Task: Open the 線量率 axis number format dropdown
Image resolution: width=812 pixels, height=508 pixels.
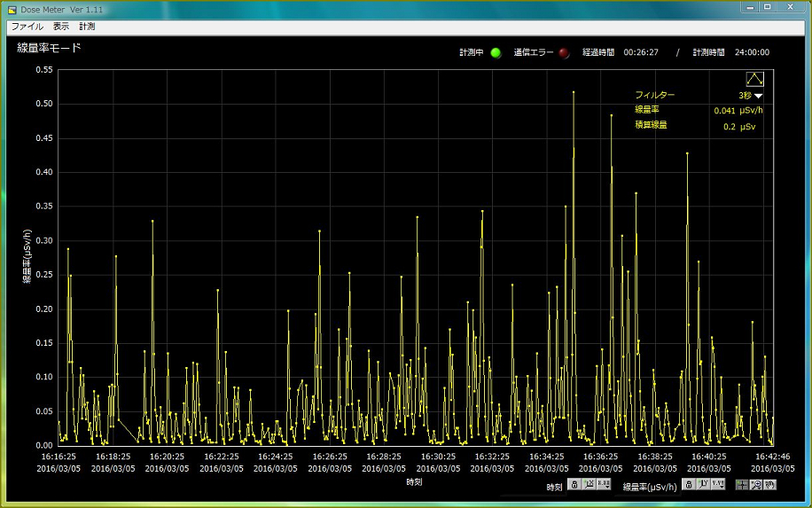Action: coord(717,484)
